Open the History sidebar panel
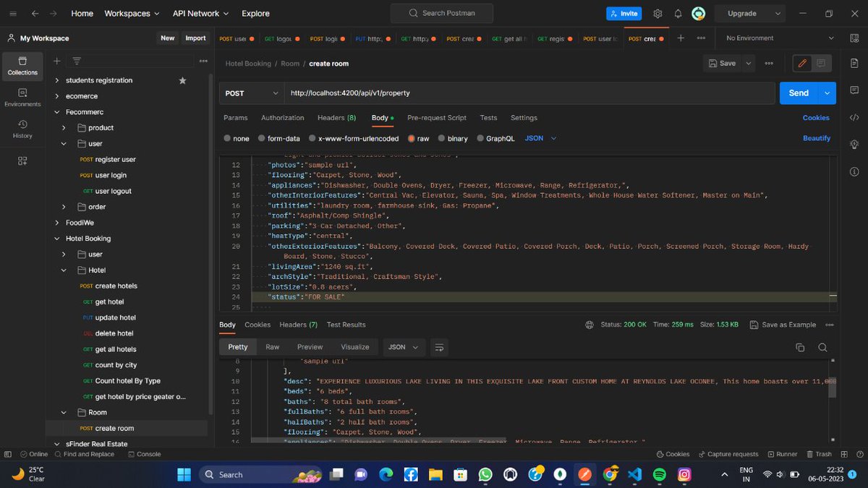 tap(22, 129)
